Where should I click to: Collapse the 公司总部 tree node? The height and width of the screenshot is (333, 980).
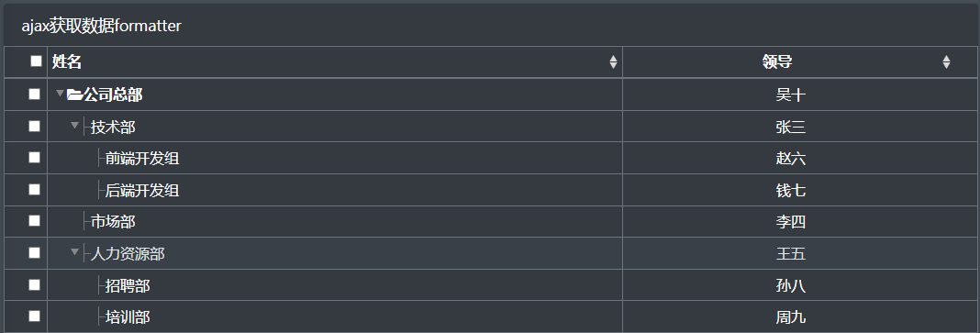tap(60, 94)
